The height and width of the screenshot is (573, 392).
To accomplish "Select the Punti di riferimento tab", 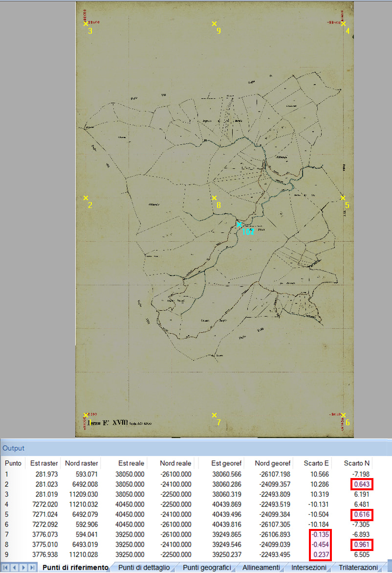I will [75, 568].
